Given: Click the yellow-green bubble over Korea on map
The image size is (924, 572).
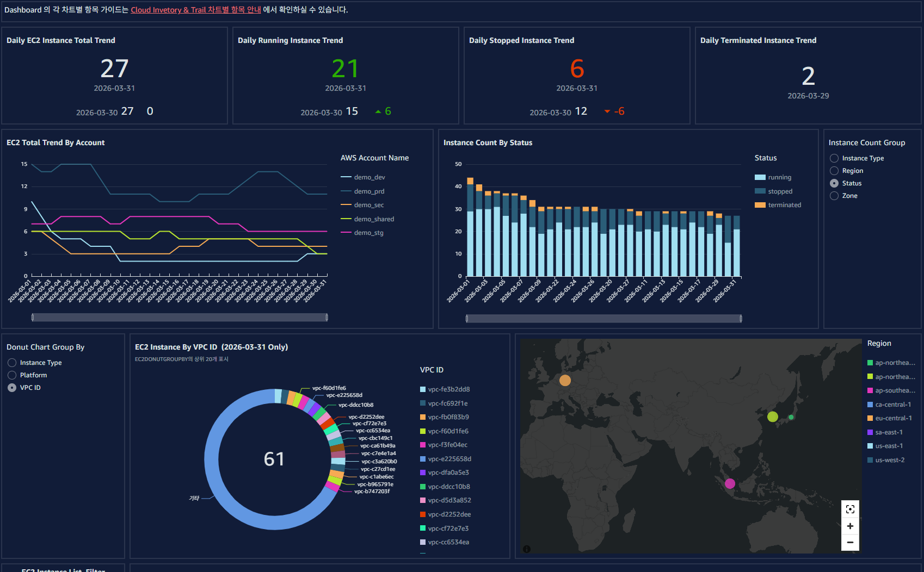Looking at the screenshot, I should 773,416.
